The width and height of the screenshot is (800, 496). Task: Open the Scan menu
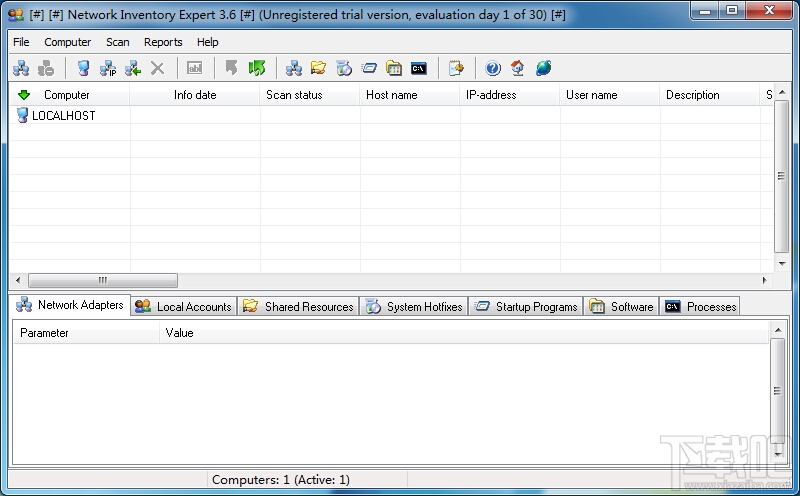117,42
